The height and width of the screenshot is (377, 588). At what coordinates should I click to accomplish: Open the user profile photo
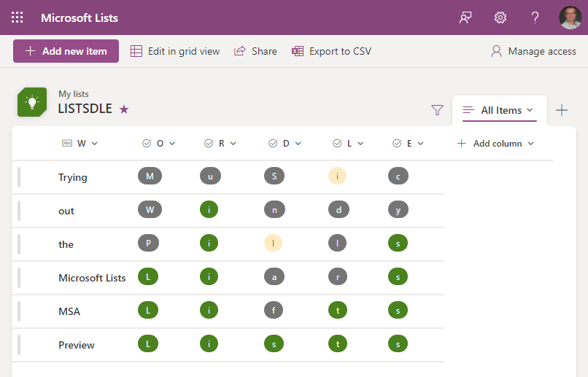coord(570,18)
